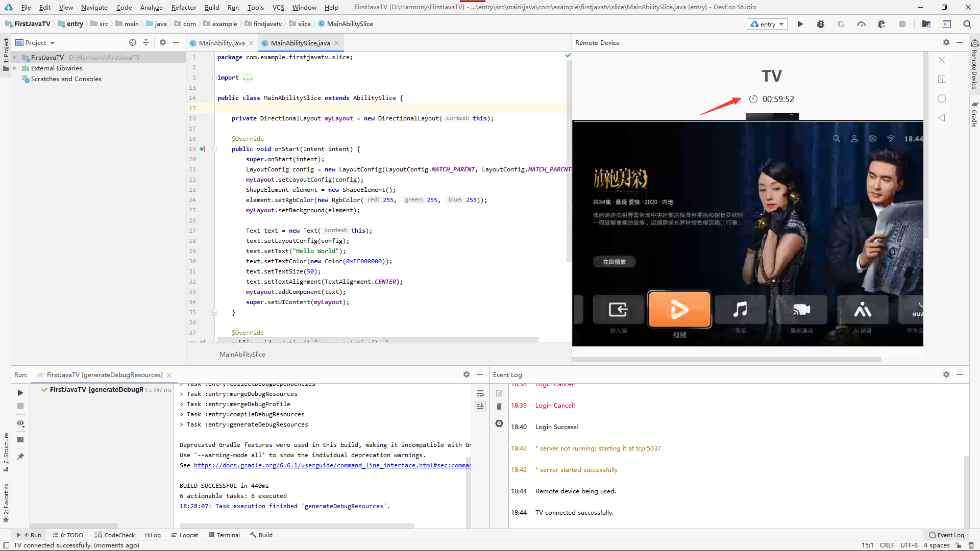
Task: Click the locate target icon in Project panel
Action: pyautogui.click(x=133, y=42)
